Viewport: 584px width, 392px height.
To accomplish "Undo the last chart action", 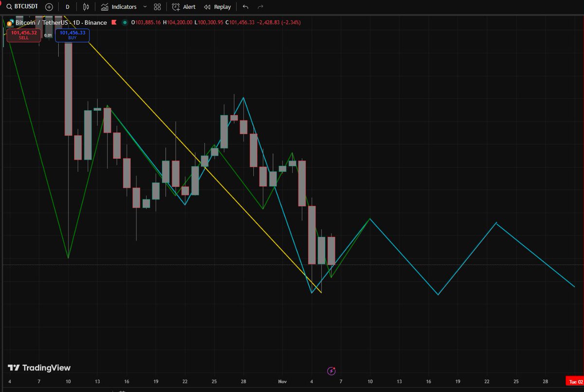I will click(x=245, y=7).
